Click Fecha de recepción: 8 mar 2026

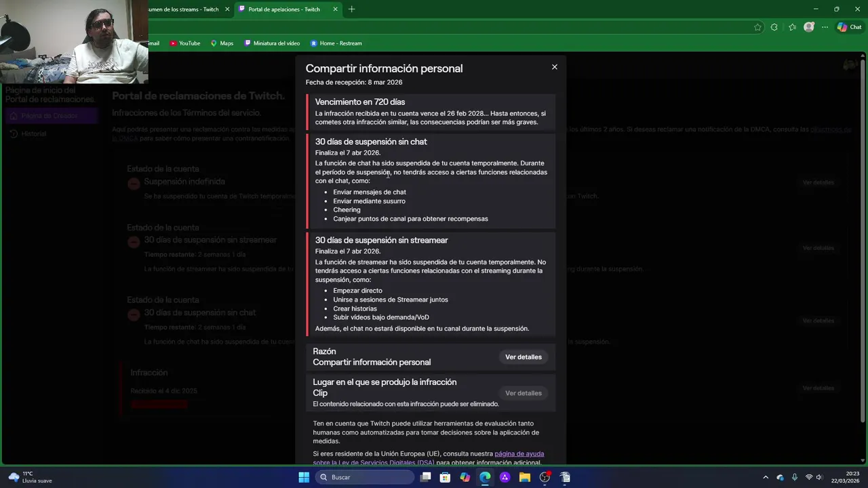tap(354, 82)
